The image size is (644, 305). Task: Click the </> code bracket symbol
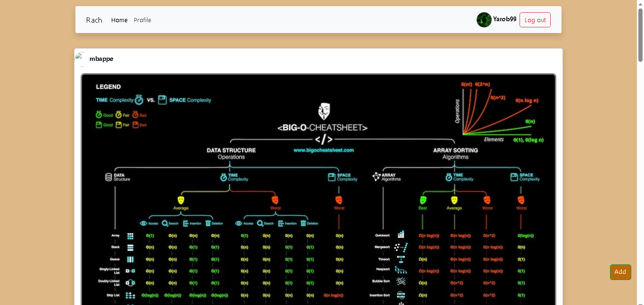(323, 139)
